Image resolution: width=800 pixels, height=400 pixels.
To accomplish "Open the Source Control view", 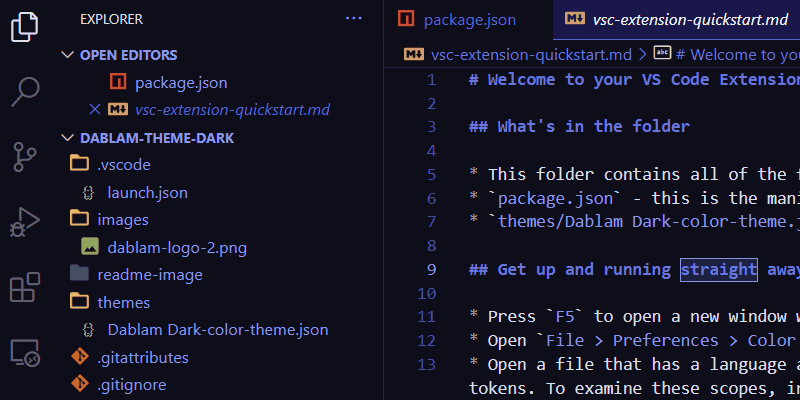I will tap(24, 157).
